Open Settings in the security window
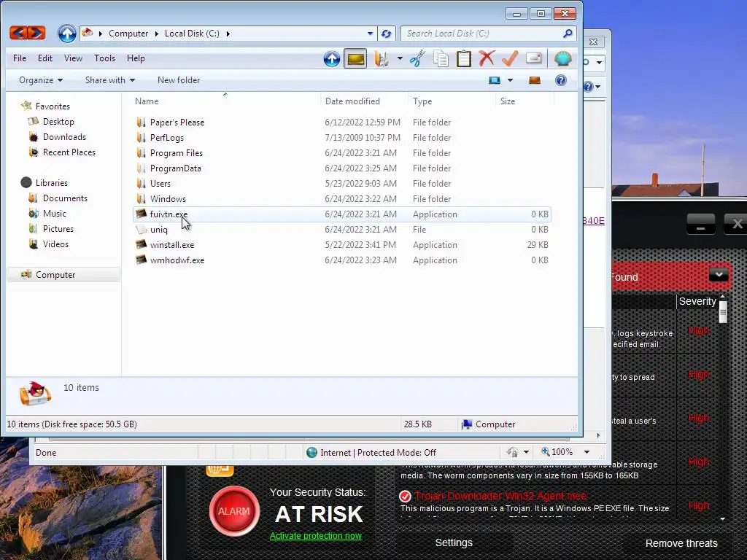The height and width of the screenshot is (560, 747). pyautogui.click(x=454, y=542)
